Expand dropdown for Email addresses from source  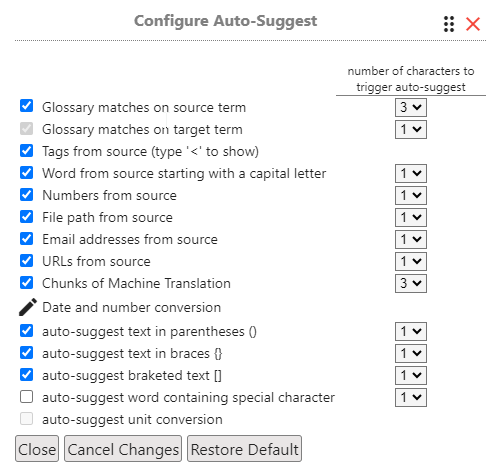click(x=411, y=239)
